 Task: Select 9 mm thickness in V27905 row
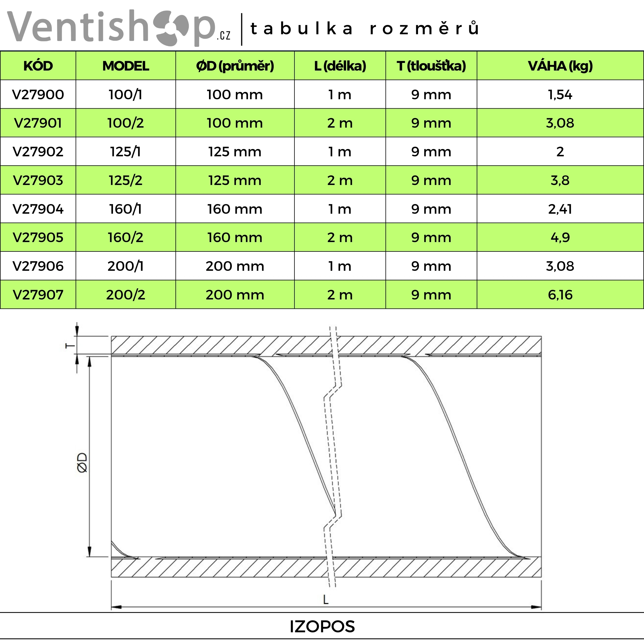(x=431, y=237)
